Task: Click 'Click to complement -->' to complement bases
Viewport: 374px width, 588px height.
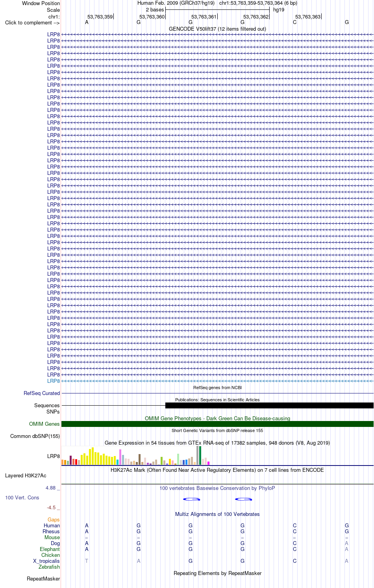Action: (32, 22)
